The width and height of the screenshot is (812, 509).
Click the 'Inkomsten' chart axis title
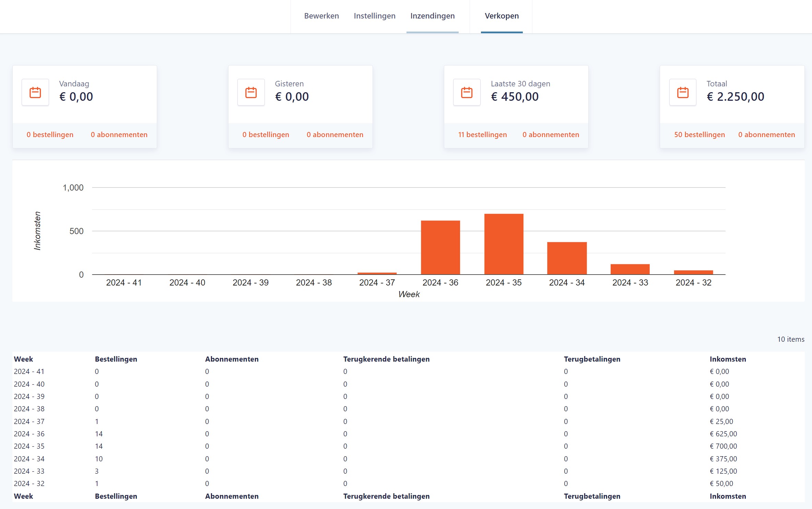(37, 231)
